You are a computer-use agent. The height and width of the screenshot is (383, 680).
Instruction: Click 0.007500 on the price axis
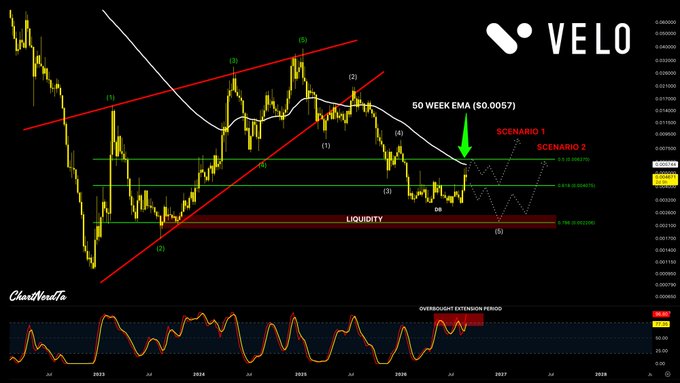click(665, 148)
